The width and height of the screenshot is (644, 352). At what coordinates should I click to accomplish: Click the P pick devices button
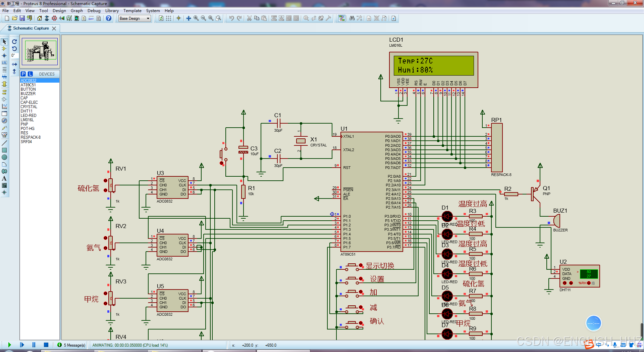(x=23, y=74)
